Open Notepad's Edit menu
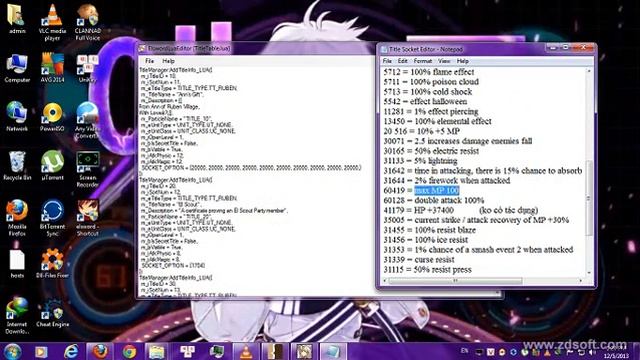The image size is (640, 360). [403, 61]
